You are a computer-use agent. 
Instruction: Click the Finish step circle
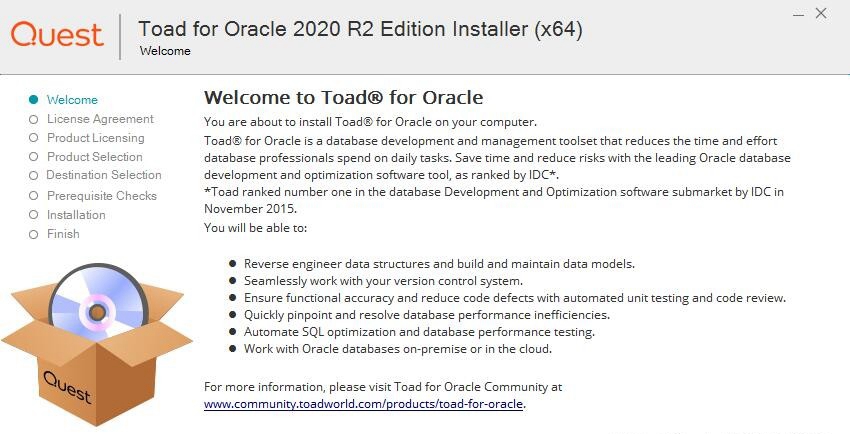coord(34,235)
